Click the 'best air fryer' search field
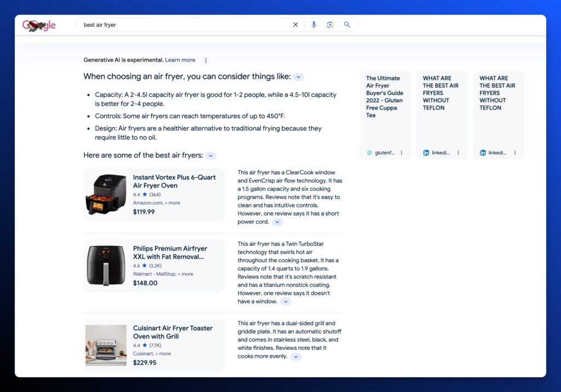561x392 pixels. [184, 25]
